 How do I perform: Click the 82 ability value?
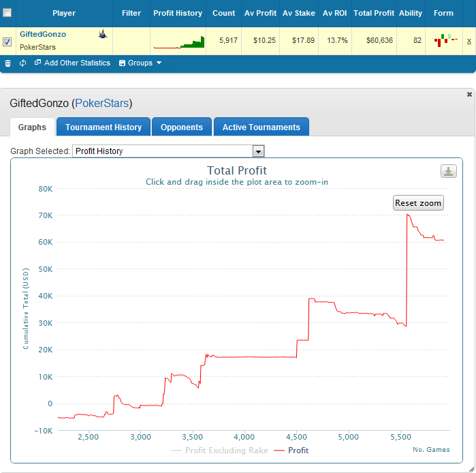[417, 40]
